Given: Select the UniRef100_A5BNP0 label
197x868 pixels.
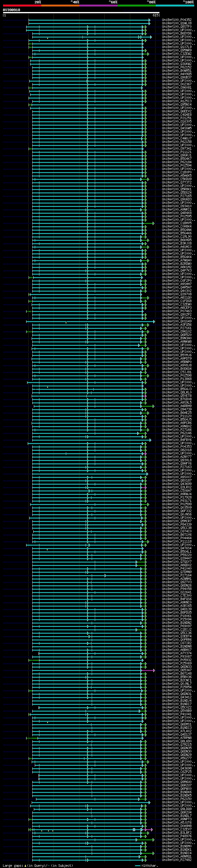Looking at the screenshot, I should pyautogui.click(x=177, y=362).
